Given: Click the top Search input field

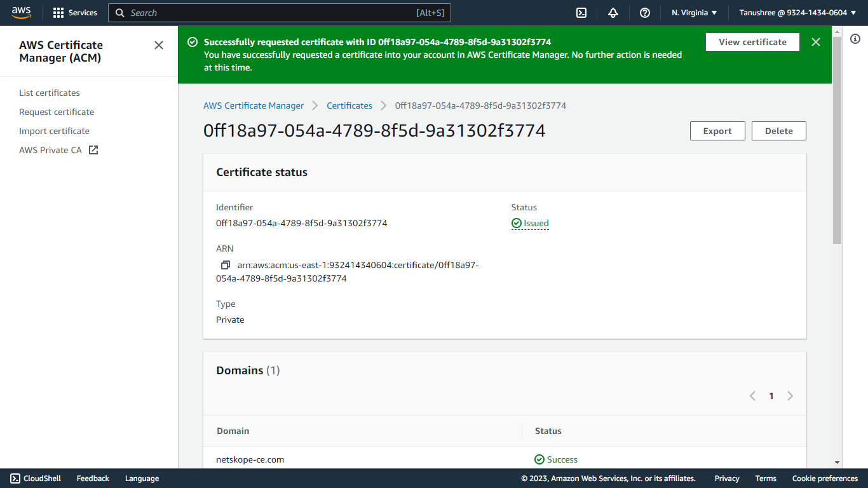Looking at the screenshot, I should pyautogui.click(x=280, y=13).
